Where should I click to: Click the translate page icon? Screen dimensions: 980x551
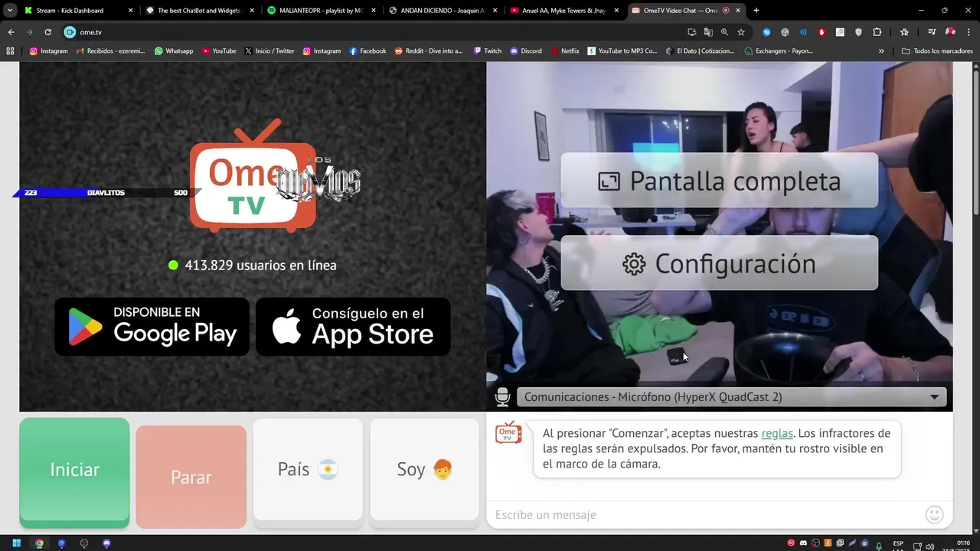coord(708,32)
